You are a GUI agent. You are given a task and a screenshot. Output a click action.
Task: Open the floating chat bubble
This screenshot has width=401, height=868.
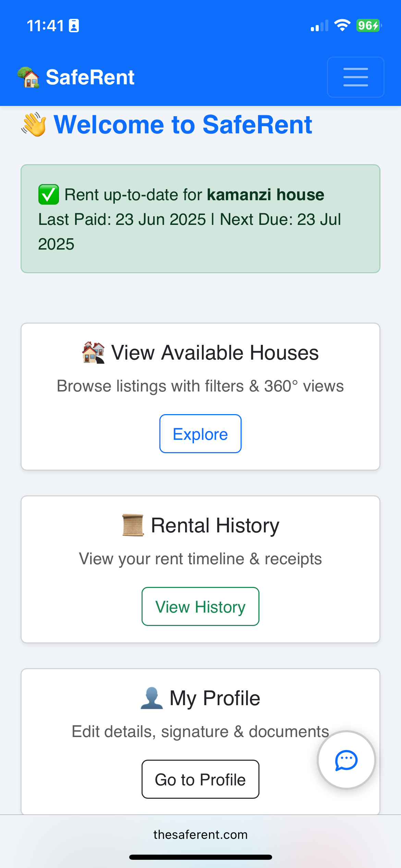pyautogui.click(x=347, y=760)
